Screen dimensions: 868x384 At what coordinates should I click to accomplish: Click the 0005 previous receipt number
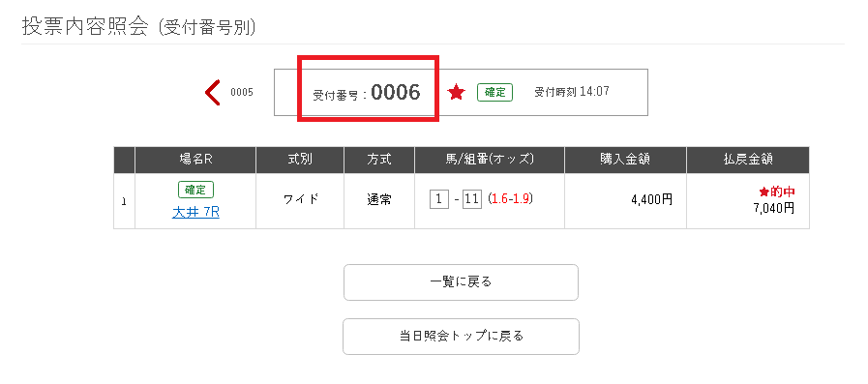tap(242, 93)
